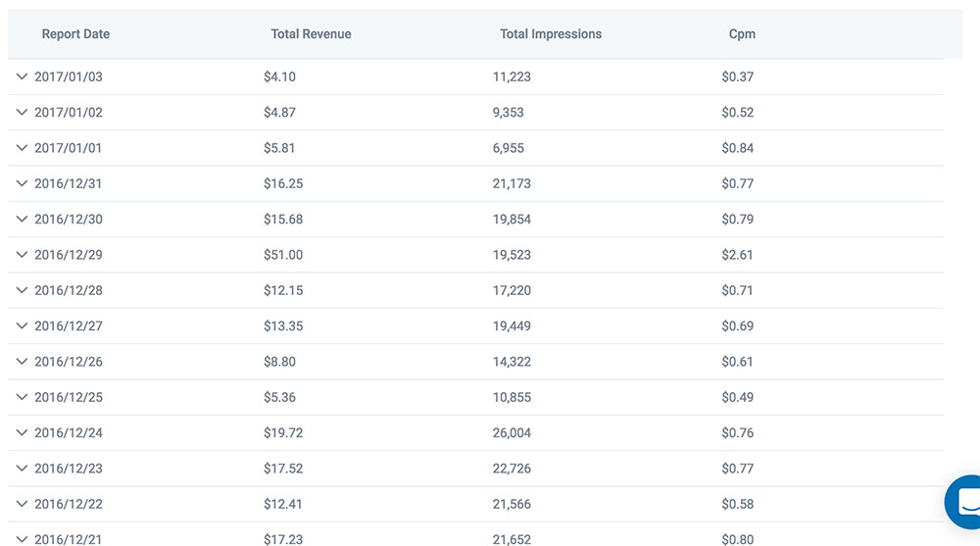Expand the 2017/01/02 row chevron
This screenshot has height=546, width=980.
click(23, 112)
